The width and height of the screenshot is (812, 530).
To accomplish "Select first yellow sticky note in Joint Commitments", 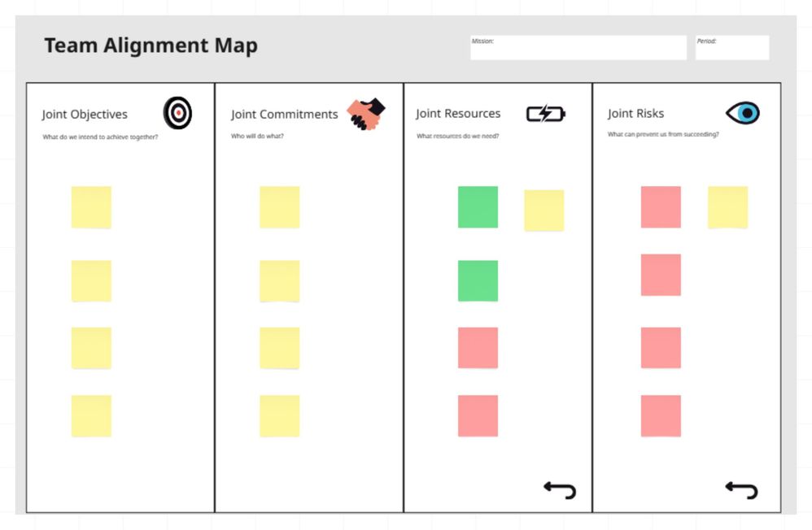I will (280, 207).
